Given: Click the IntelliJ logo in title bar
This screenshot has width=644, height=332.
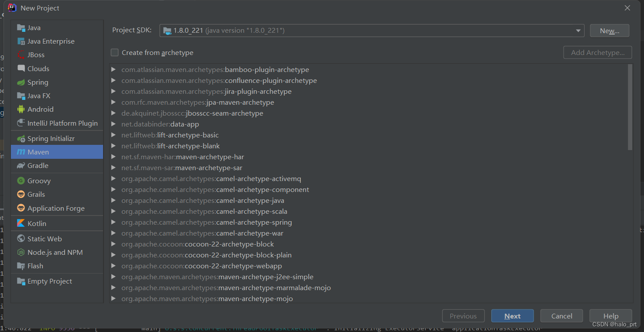Looking at the screenshot, I should point(12,8).
